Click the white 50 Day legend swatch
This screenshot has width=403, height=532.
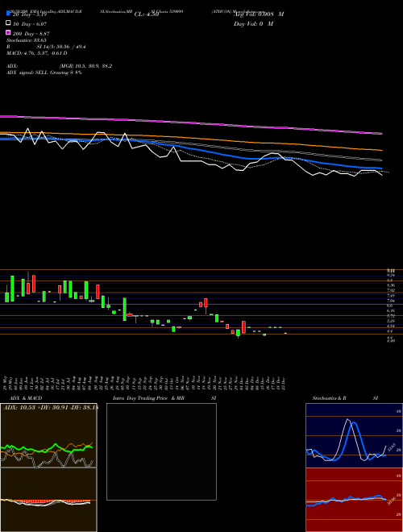8,23
